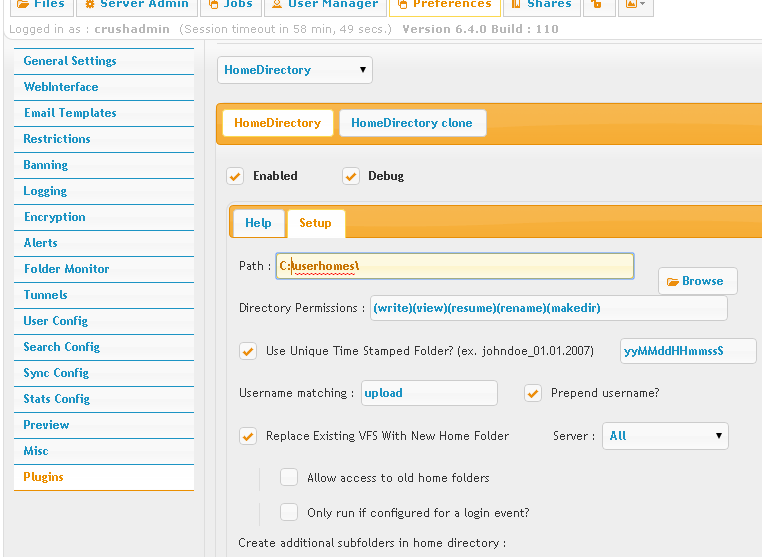Screen dimensions: 762x557
Task: Open the User Manager tab
Action: 325,6
